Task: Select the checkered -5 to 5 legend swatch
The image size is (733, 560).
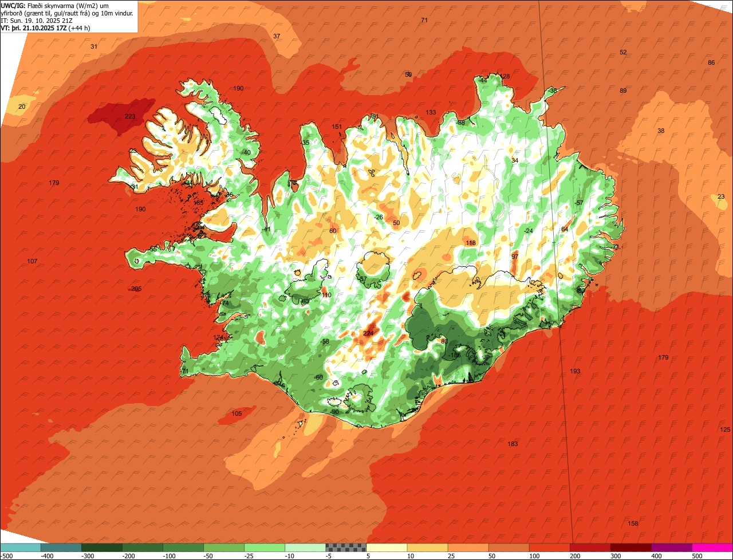Action: point(346,547)
